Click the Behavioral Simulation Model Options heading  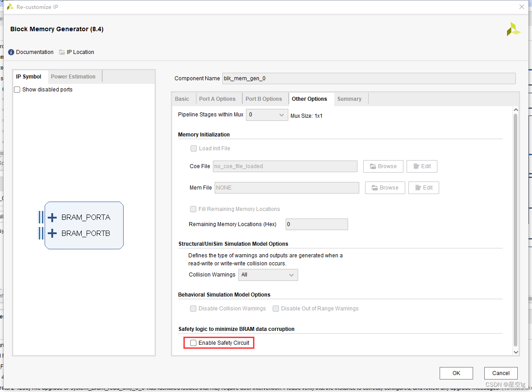click(x=224, y=295)
